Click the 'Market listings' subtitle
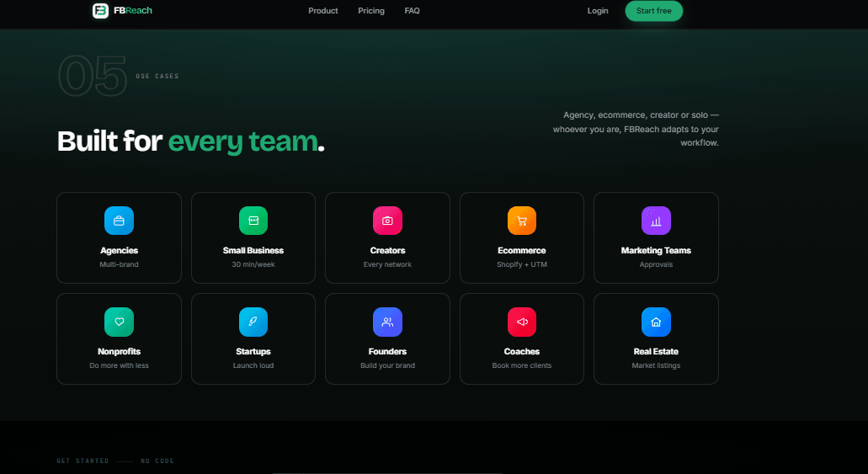868x474 pixels. tap(656, 365)
